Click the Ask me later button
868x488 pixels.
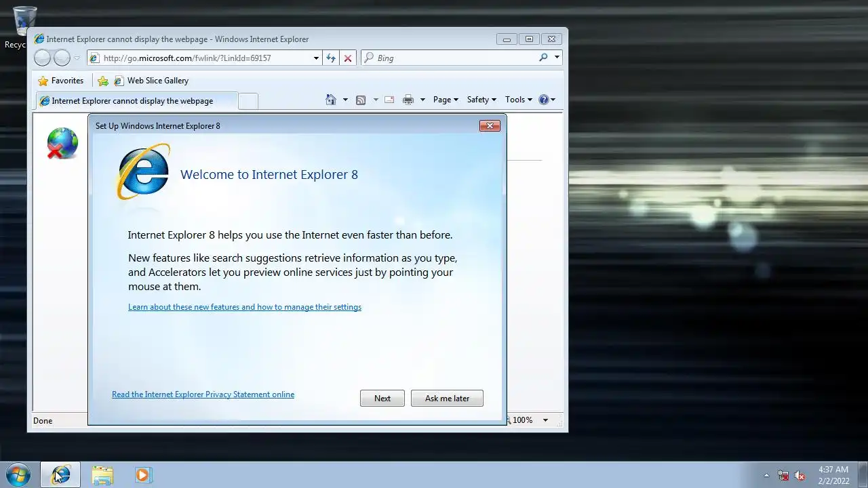tap(447, 399)
